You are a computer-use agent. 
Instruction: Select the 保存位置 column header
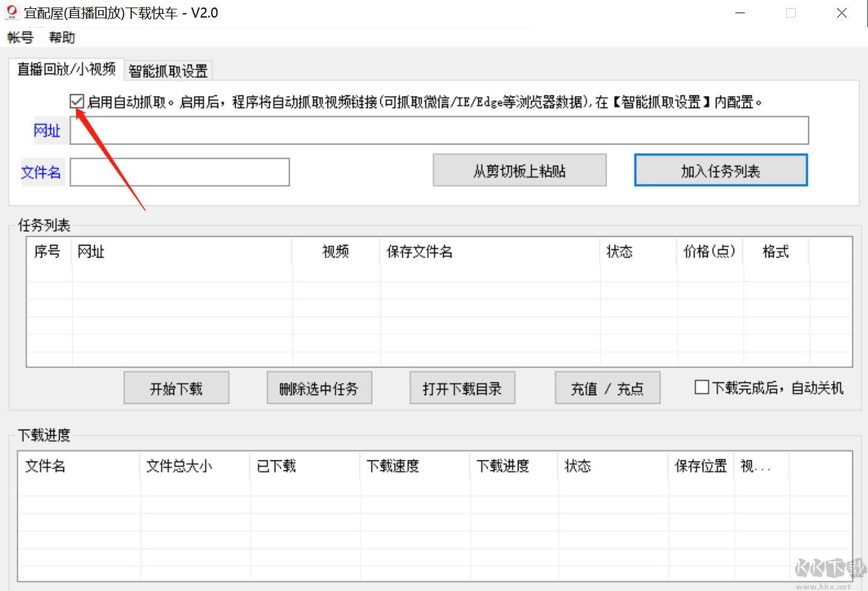point(700,467)
